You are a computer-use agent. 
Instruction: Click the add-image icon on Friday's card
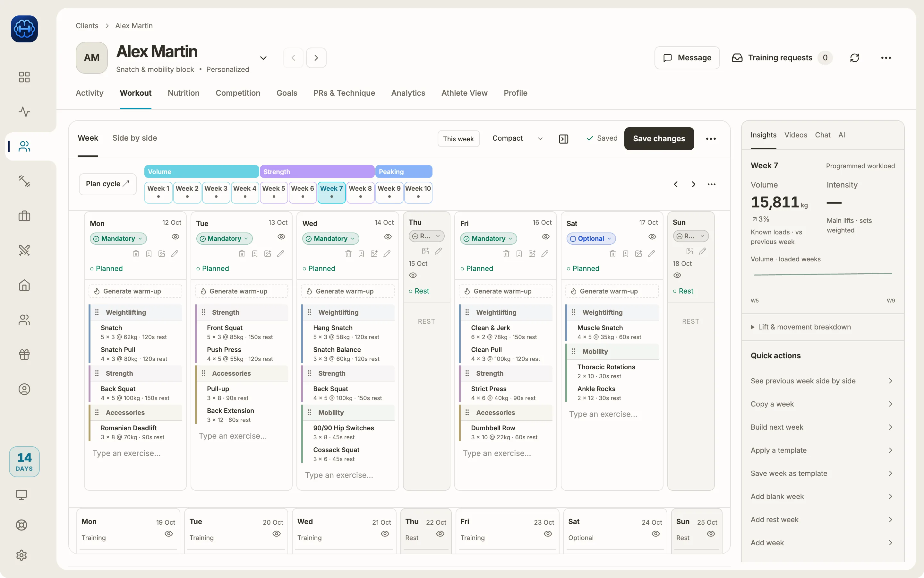coord(532,253)
